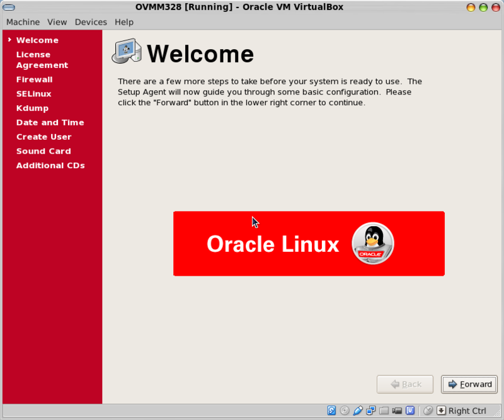The height and width of the screenshot is (420, 504).
Task: Click the video capture status icon
Action: pyautogui.click(x=397, y=411)
